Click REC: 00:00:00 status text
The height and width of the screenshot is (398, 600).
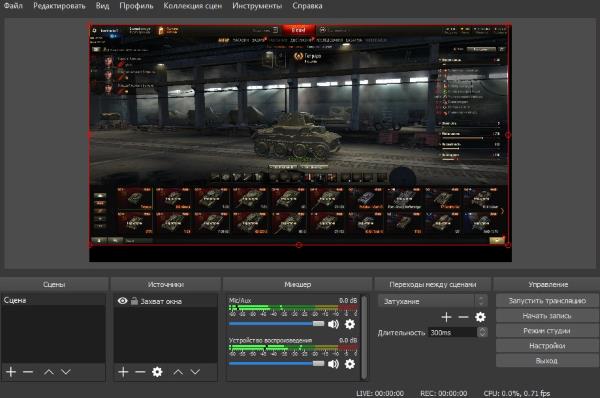coord(443,393)
